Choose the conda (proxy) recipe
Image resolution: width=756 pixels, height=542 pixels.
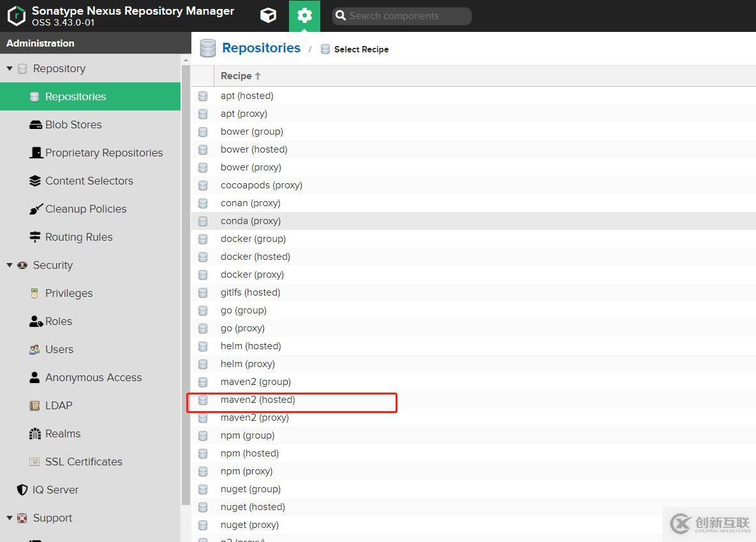473,221
